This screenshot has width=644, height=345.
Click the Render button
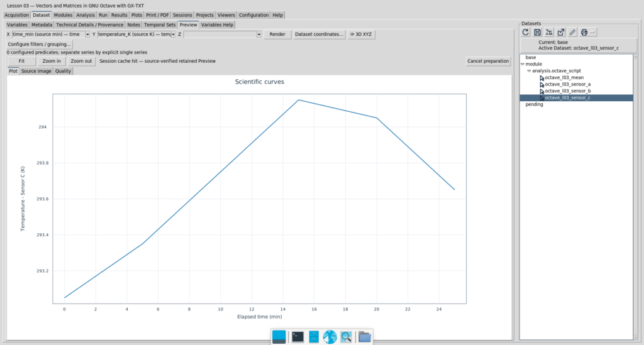(277, 35)
